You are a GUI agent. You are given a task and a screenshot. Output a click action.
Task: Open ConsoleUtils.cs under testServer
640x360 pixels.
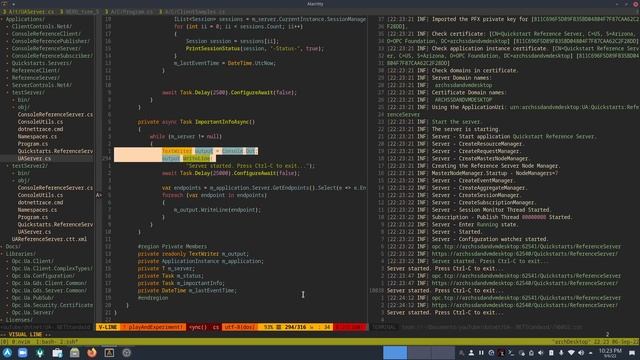tap(40, 122)
